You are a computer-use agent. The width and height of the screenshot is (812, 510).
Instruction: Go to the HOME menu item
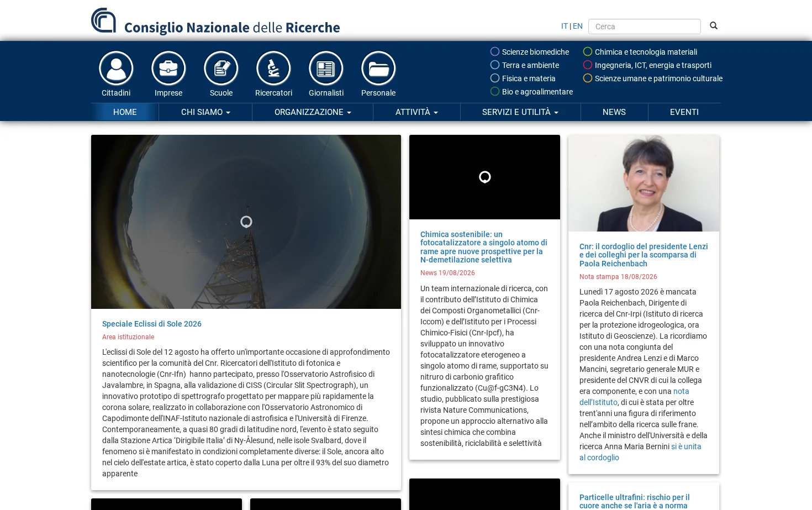(125, 112)
